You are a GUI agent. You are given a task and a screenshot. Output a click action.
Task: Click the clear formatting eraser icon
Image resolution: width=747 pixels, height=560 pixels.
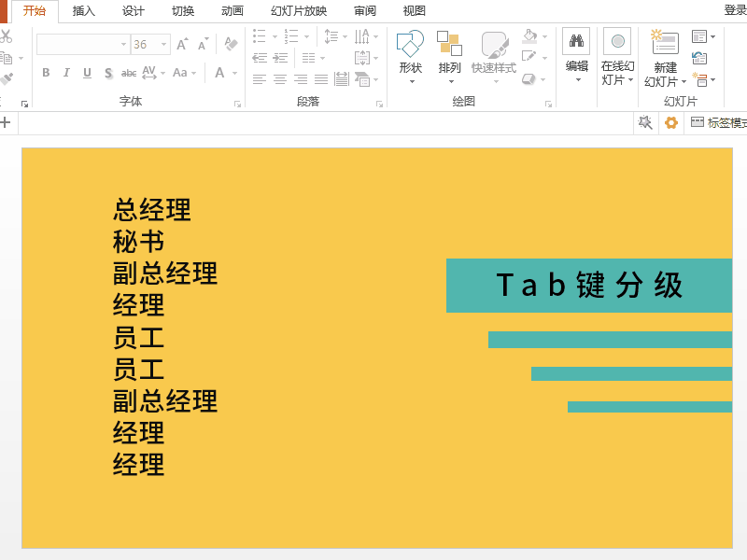click(232, 44)
